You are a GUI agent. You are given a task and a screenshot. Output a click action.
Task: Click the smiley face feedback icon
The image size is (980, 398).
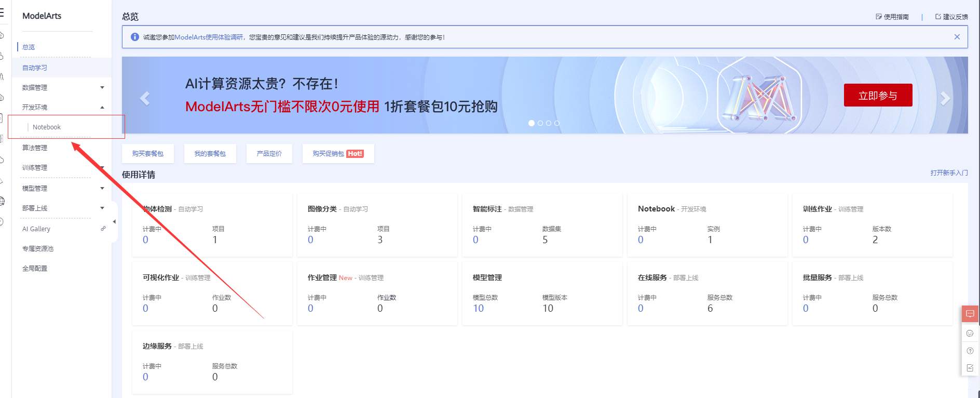point(970,333)
